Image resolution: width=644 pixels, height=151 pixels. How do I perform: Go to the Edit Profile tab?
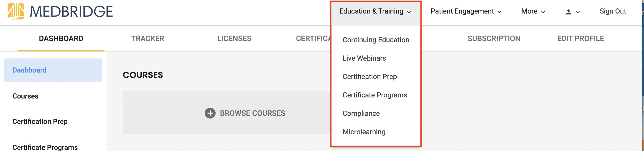click(581, 38)
